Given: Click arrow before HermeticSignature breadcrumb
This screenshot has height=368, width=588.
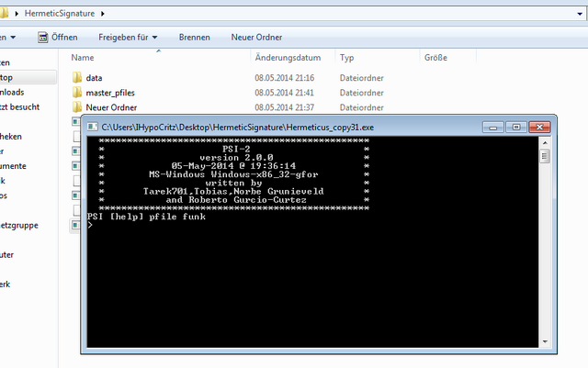Looking at the screenshot, I should tap(17, 14).
